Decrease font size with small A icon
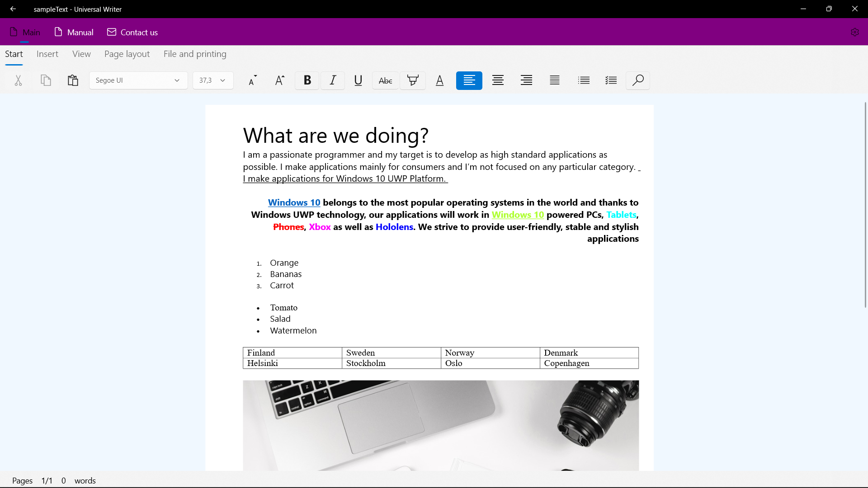This screenshot has width=868, height=488. coord(253,80)
